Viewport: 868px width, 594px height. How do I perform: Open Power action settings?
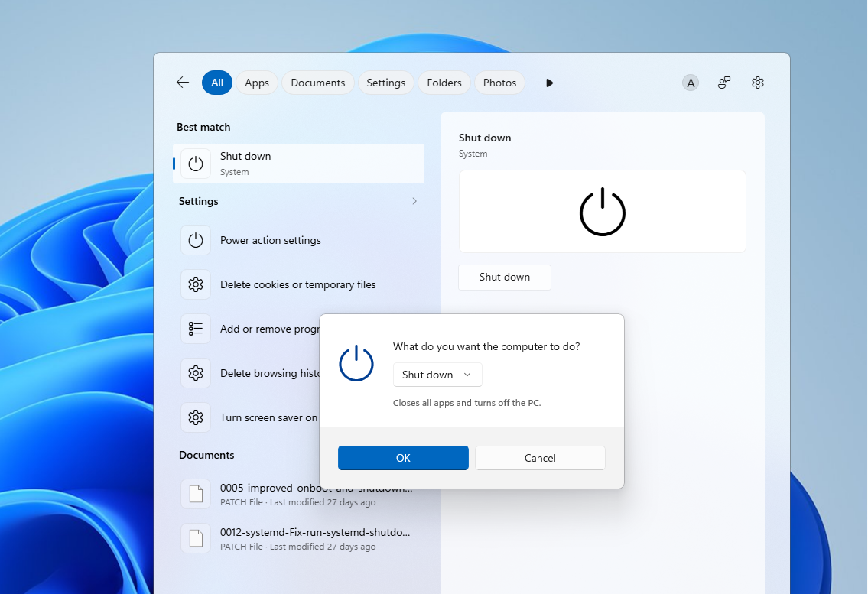coord(298,240)
